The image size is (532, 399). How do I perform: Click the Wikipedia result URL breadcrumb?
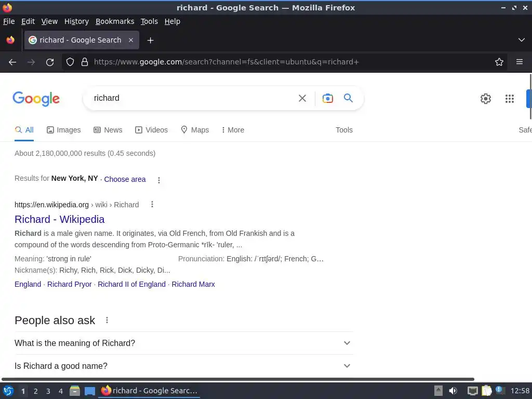click(x=77, y=205)
